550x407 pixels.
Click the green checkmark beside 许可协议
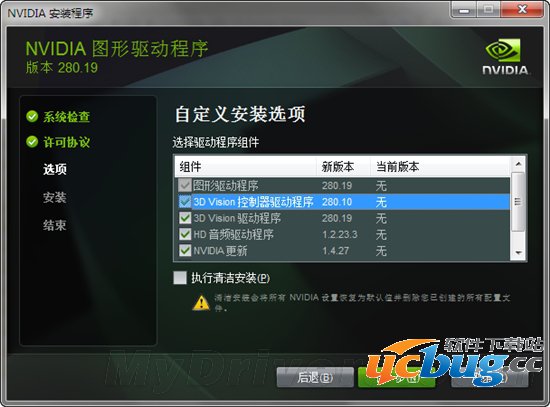32,142
